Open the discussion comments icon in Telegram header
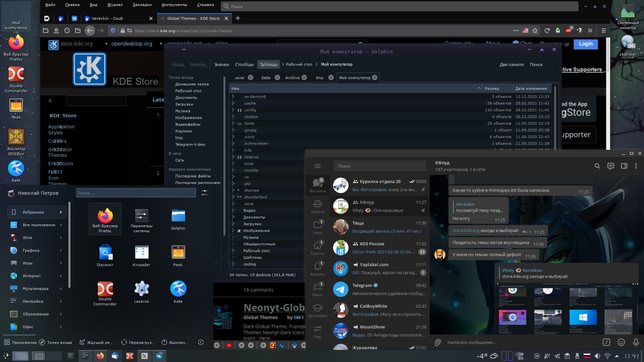 (611, 166)
